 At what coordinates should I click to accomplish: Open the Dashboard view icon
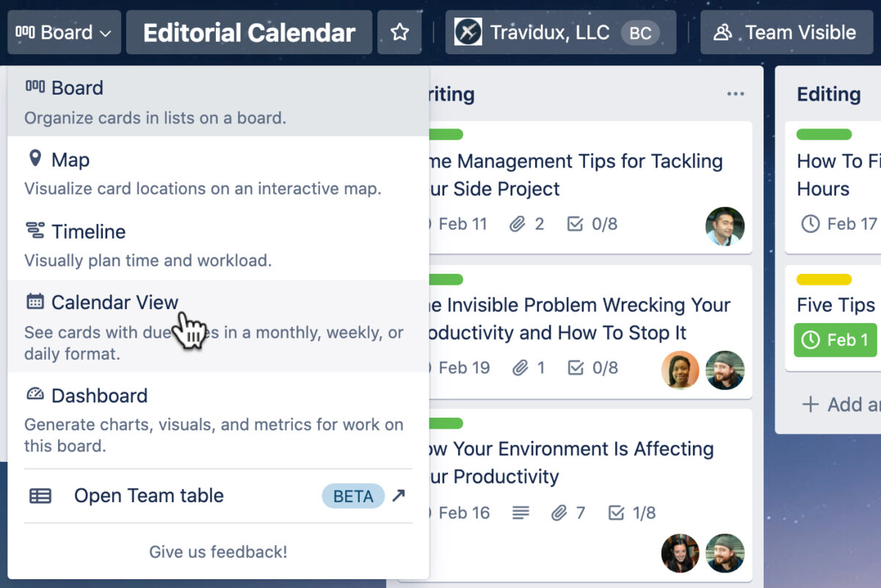[x=34, y=395]
